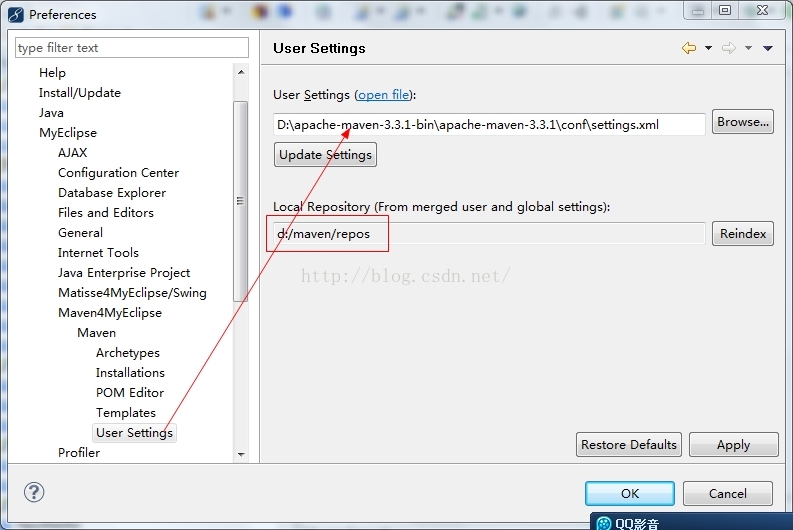Open the back history dropdown arrow
The image size is (793, 530).
tap(708, 48)
